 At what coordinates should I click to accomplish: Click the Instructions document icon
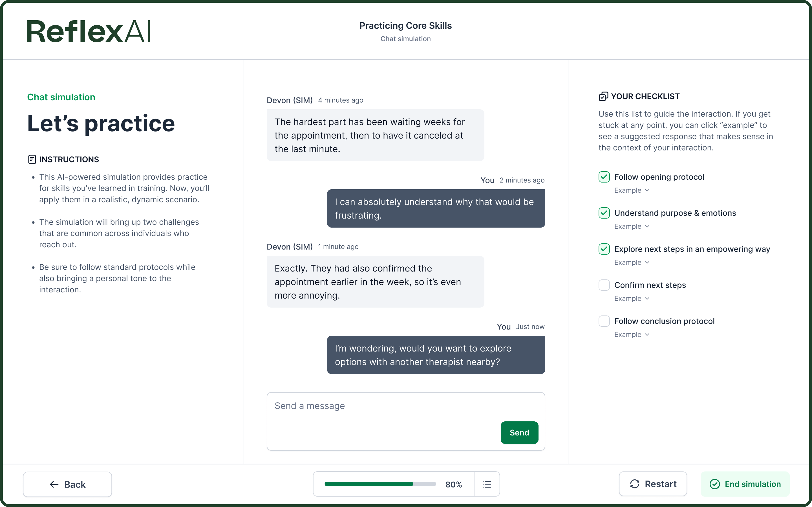32,159
